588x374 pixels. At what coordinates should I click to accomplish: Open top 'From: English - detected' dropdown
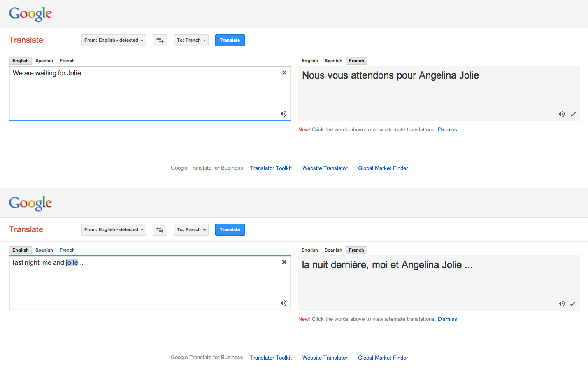pos(114,40)
